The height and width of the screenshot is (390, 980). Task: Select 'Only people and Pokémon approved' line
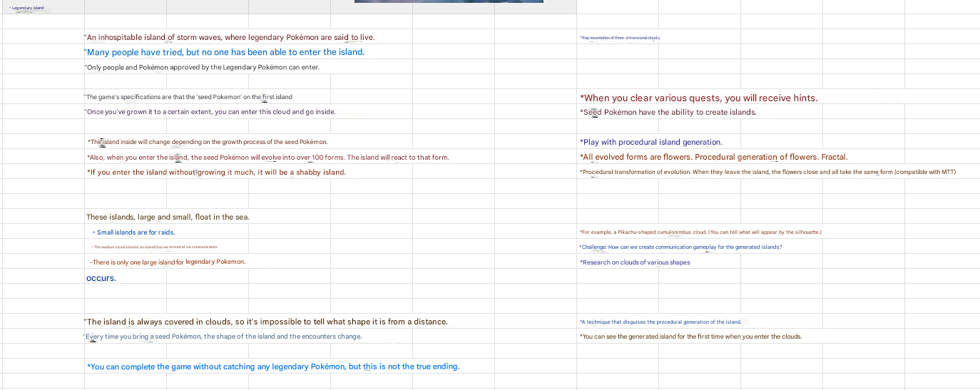(202, 67)
